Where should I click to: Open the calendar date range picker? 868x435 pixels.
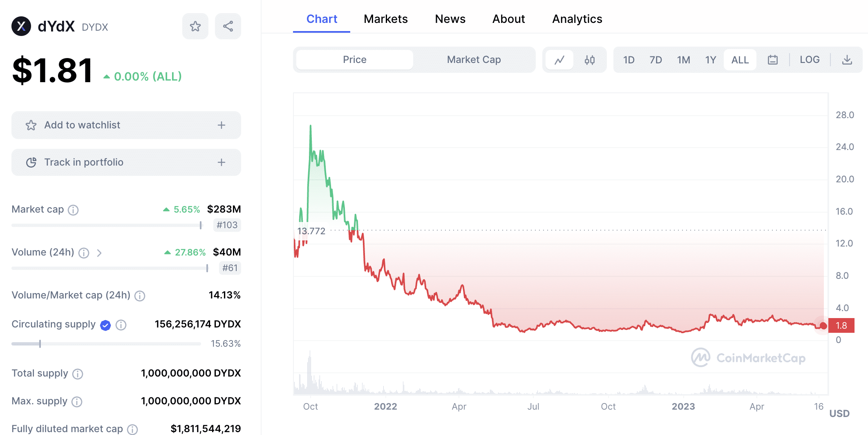pos(773,60)
